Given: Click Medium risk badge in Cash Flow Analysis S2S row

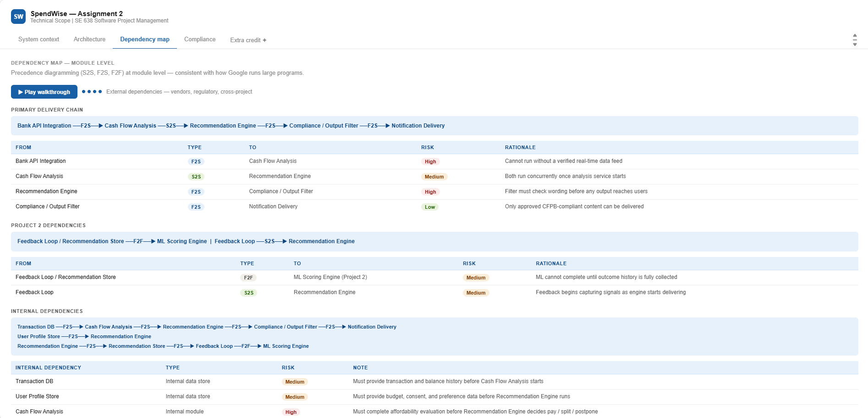Looking at the screenshot, I should pos(434,177).
